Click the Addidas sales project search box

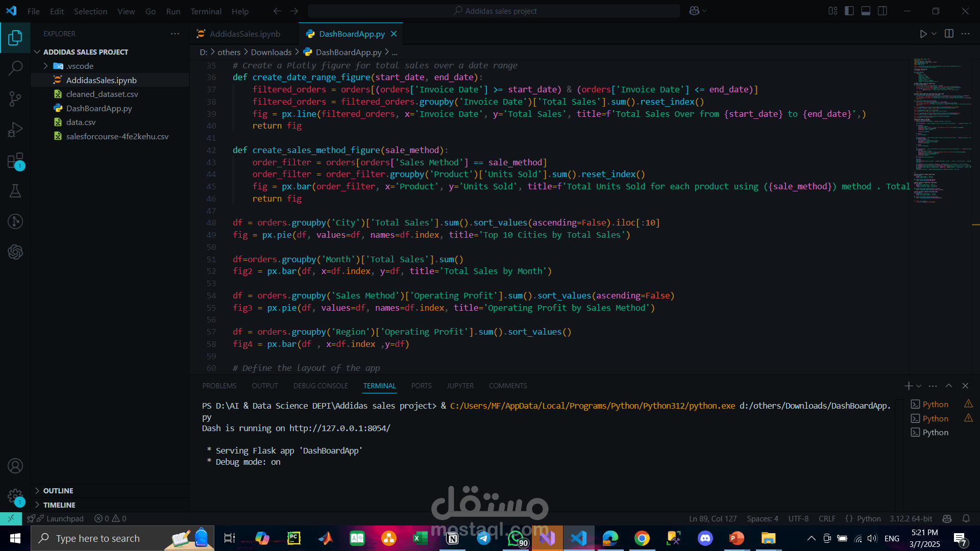coord(494,11)
